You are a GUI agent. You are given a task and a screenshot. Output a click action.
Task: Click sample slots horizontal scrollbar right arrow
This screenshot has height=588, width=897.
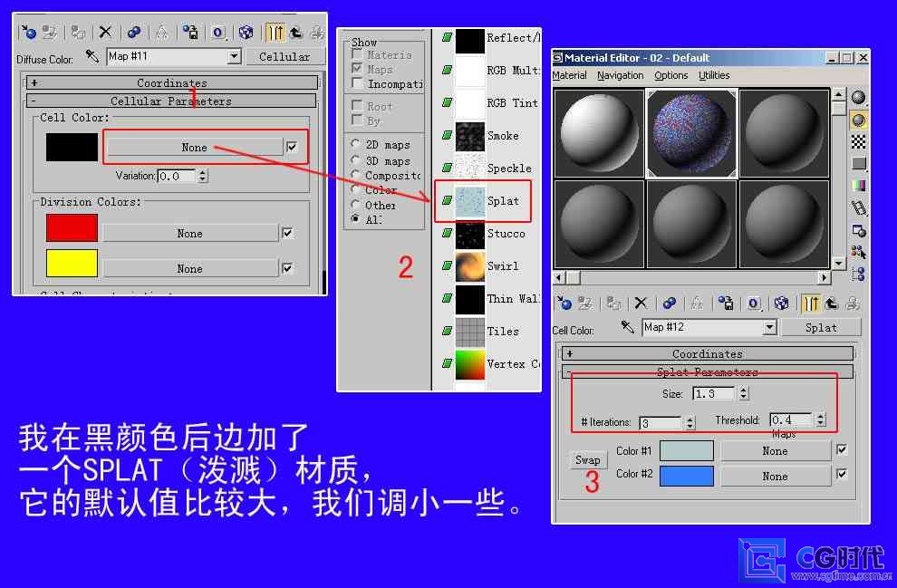tap(824, 277)
